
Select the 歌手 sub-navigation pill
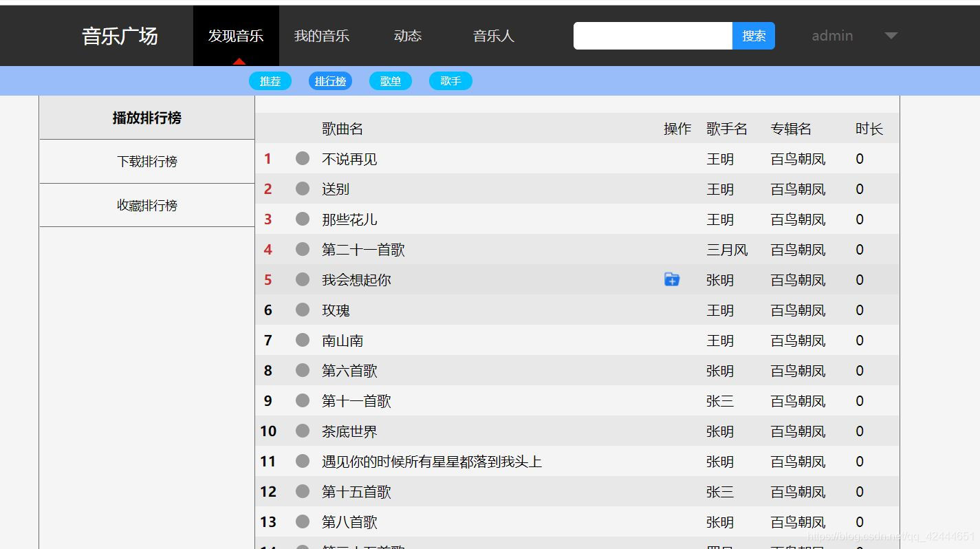[450, 81]
